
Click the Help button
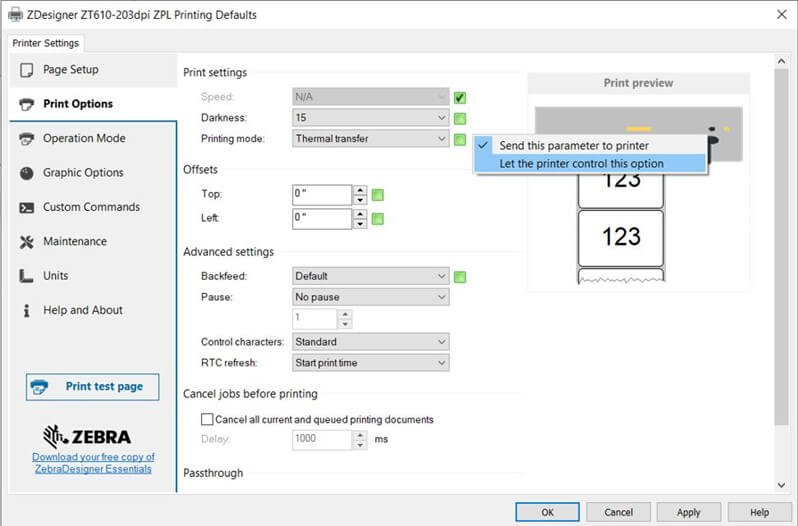coord(759,512)
